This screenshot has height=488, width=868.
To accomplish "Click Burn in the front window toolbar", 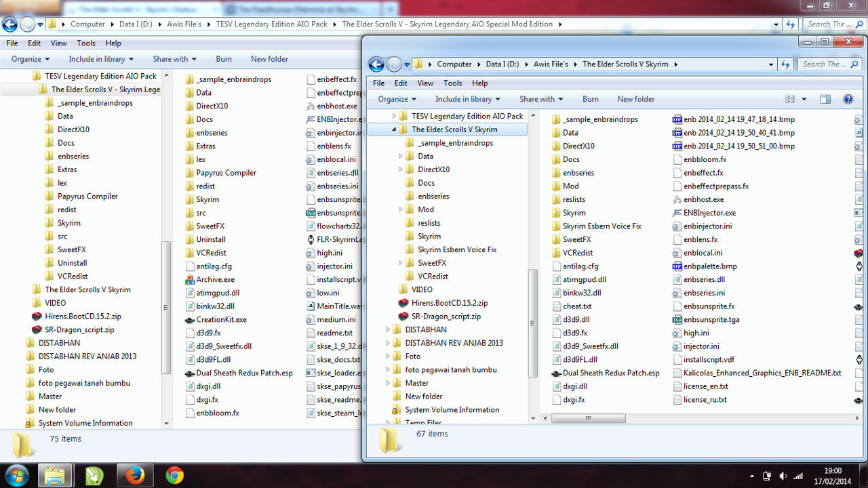I will [x=590, y=99].
